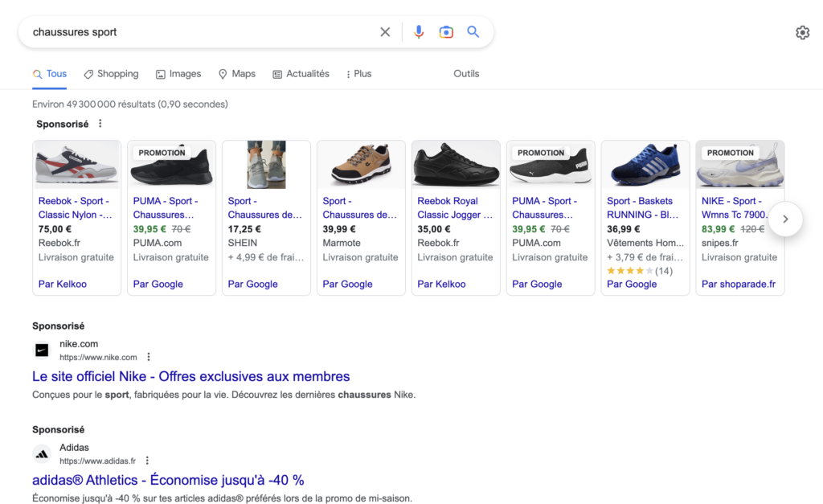
Task: Submit search with the magnifying glass icon
Action: [473, 31]
